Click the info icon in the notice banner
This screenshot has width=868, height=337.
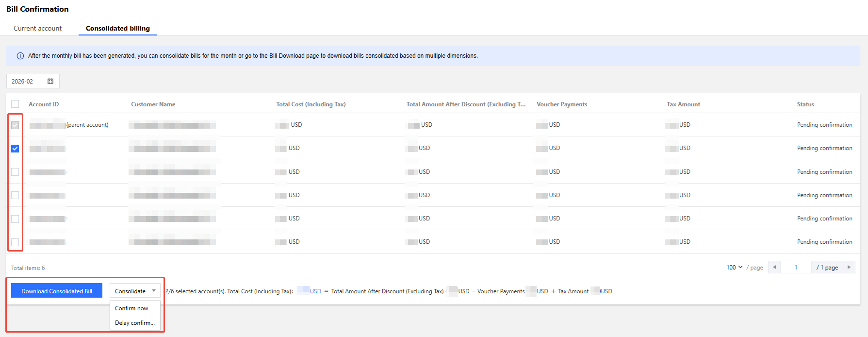point(20,56)
